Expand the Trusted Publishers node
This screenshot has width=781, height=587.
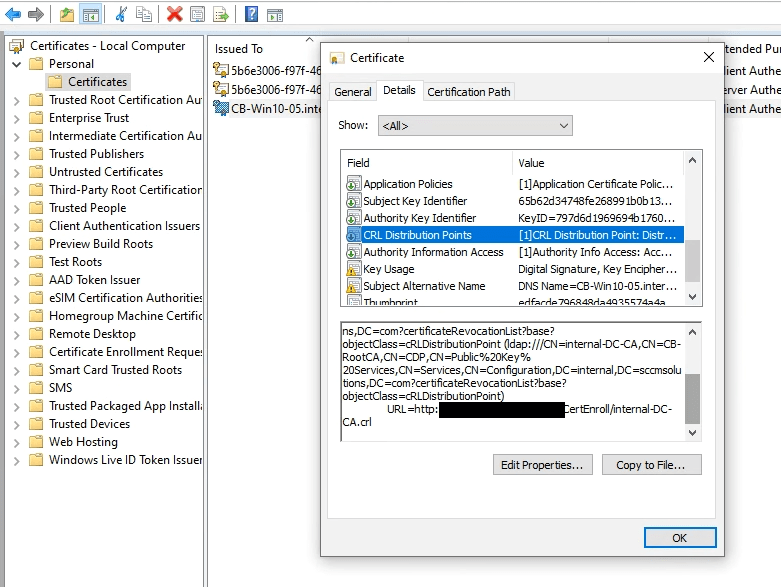(16, 155)
